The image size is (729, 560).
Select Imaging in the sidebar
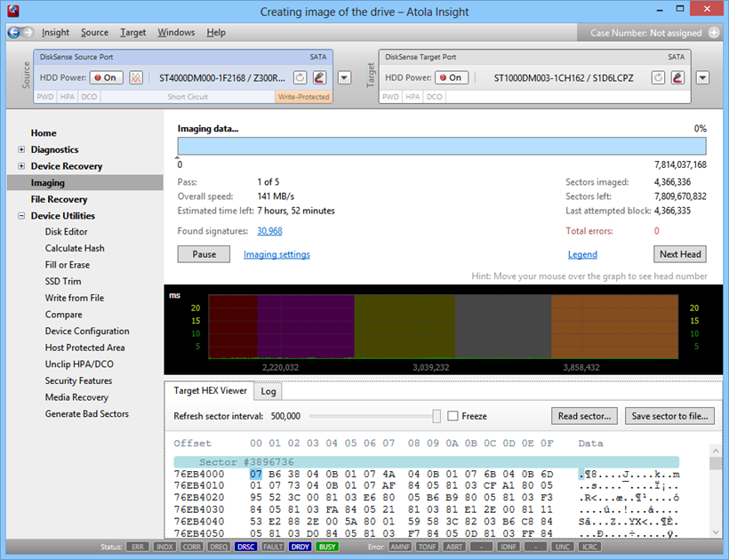[x=85, y=182]
